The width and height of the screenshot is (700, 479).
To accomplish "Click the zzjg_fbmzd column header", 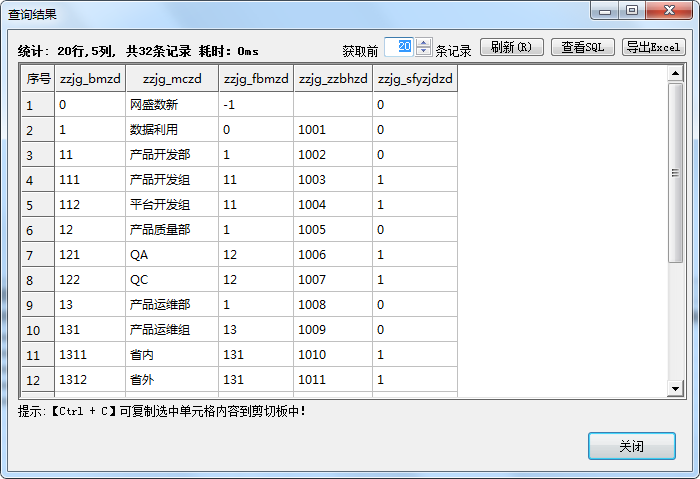I will (255, 79).
